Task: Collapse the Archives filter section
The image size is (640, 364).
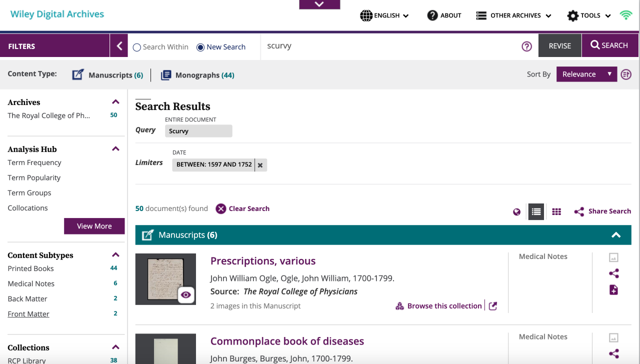Action: click(x=115, y=102)
